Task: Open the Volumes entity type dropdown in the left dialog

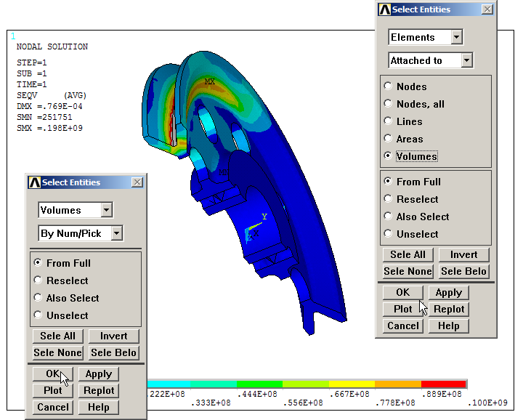Action: pyautogui.click(x=106, y=210)
